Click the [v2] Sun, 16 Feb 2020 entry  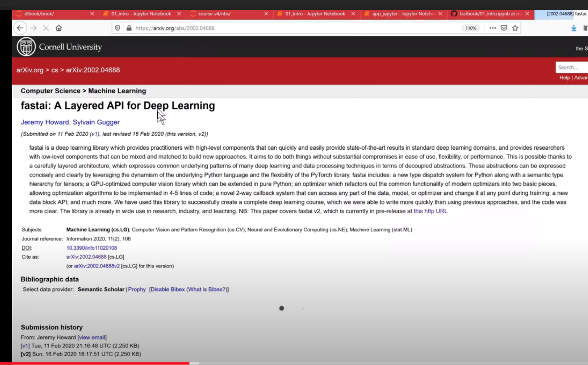point(81,354)
